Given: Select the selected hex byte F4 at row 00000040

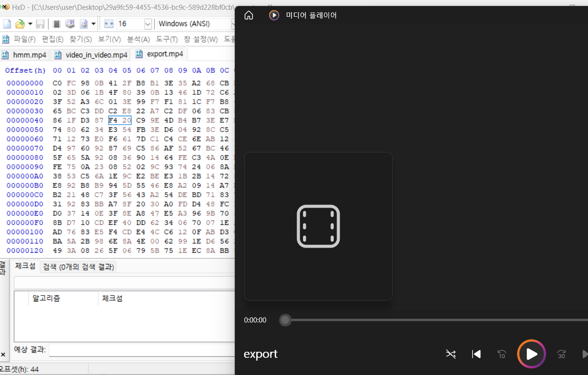Looking at the screenshot, I should pos(113,120).
